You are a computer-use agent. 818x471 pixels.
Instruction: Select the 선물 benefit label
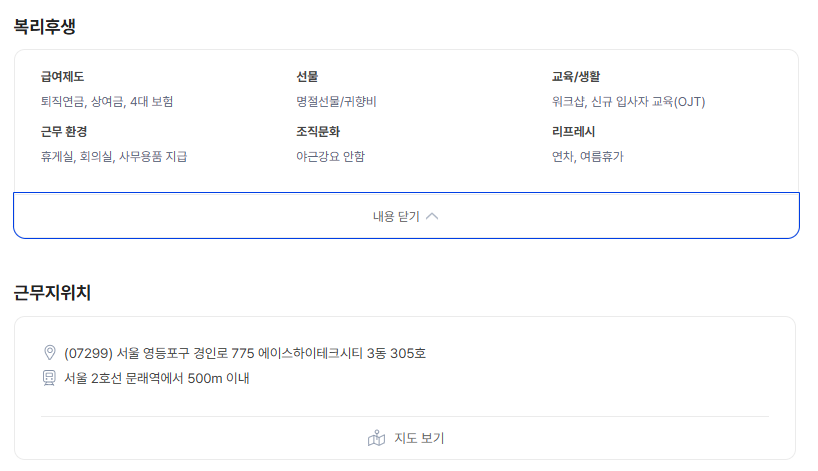pos(307,76)
